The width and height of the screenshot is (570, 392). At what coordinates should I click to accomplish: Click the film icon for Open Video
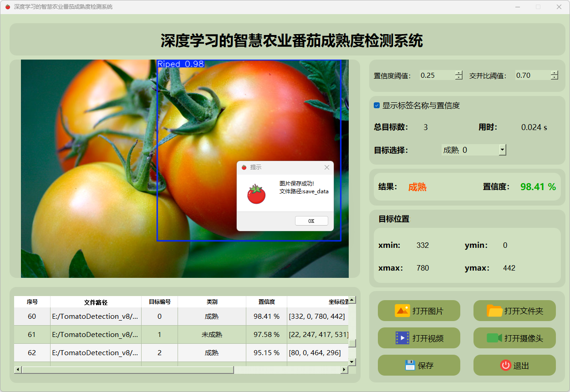pos(402,338)
